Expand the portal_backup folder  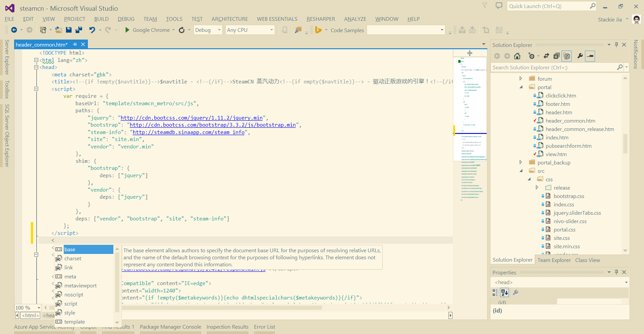pyautogui.click(x=521, y=162)
